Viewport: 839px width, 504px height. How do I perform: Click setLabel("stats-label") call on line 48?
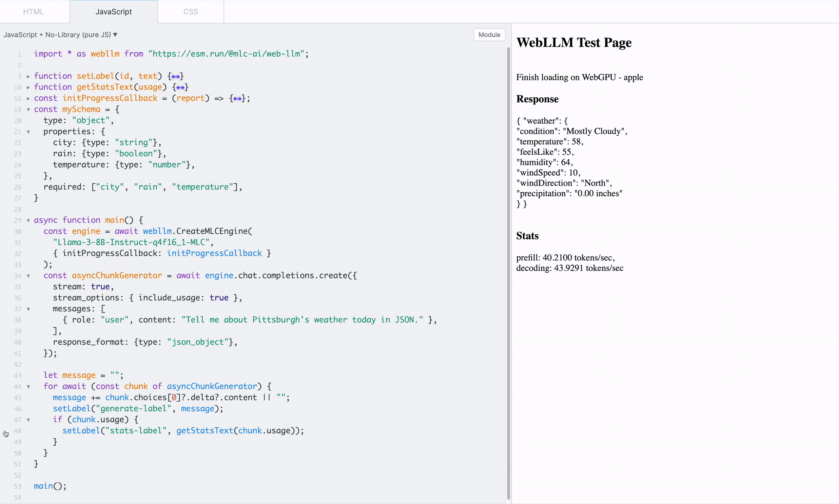tap(183, 431)
